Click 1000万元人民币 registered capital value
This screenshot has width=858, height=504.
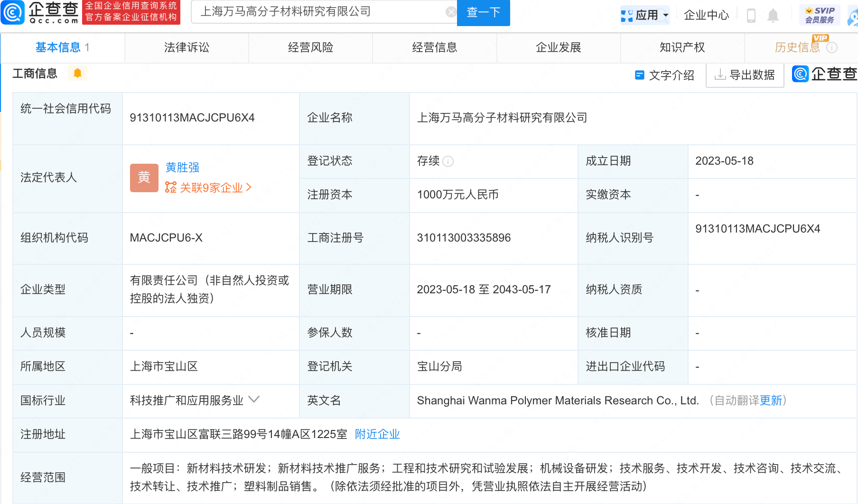[x=457, y=195]
